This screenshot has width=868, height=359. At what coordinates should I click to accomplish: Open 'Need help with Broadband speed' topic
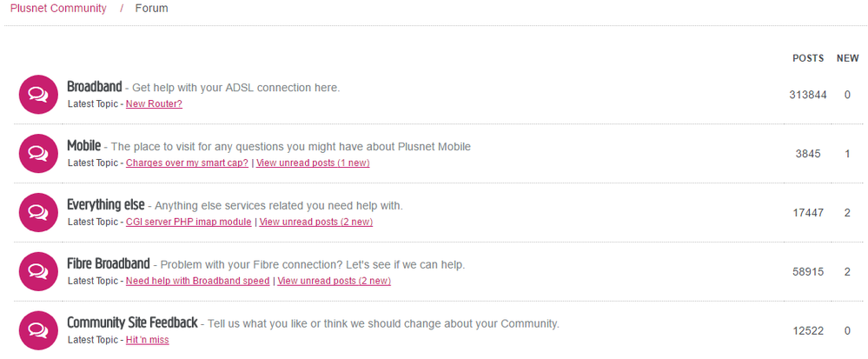[197, 282]
